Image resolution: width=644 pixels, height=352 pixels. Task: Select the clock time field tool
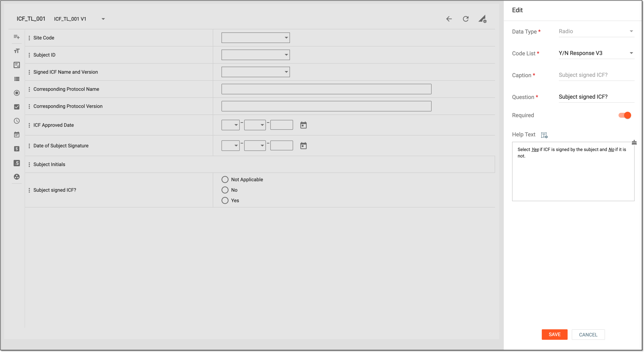point(17,121)
